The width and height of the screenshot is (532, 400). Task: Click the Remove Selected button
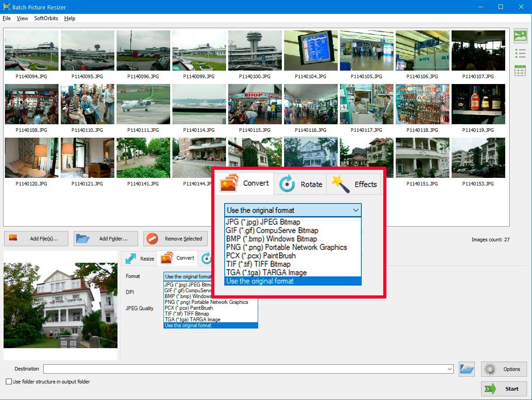[x=176, y=239]
